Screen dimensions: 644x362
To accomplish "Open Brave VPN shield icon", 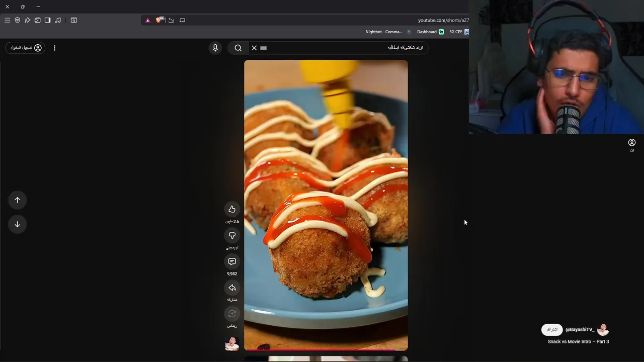I will point(17,20).
